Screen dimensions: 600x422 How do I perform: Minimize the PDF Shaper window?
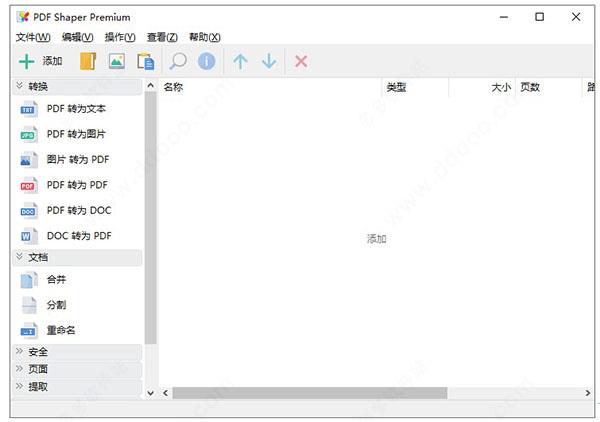[504, 17]
